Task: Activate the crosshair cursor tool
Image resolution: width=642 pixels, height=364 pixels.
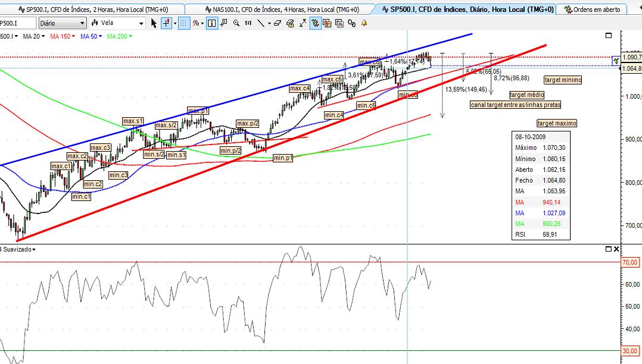Action: 166,23
